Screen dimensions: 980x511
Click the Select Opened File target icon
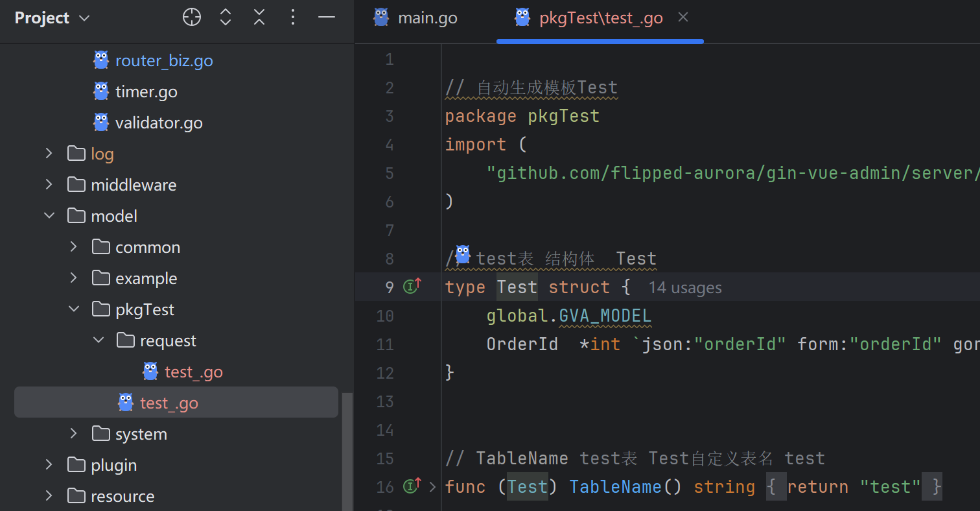(192, 18)
